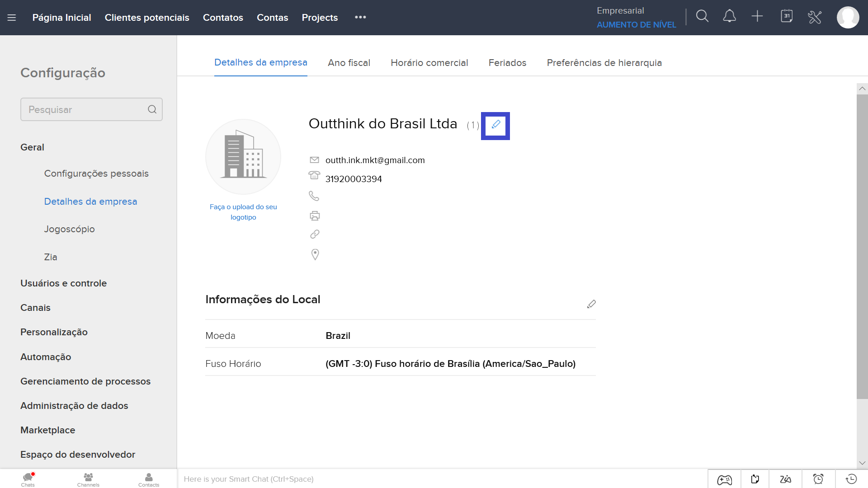
Task: Click the AUMENTO DE NÍVEL upgrade link
Action: point(636,25)
